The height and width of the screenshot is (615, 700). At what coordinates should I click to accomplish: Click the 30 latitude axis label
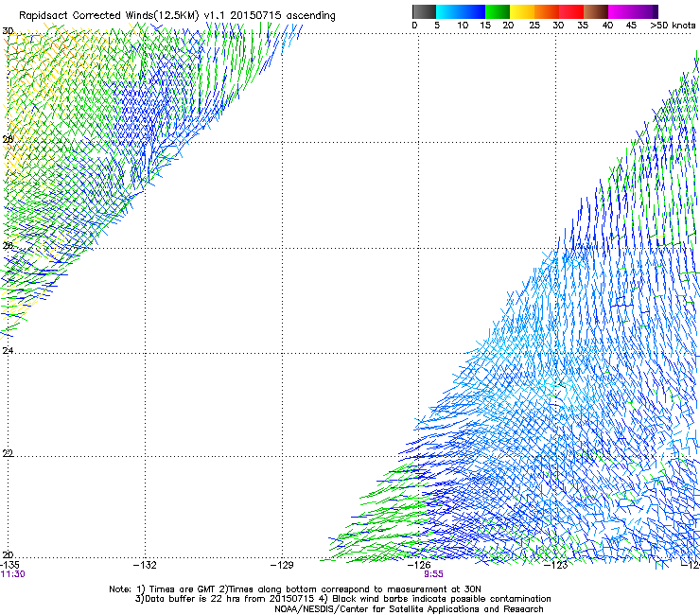[x=8, y=31]
